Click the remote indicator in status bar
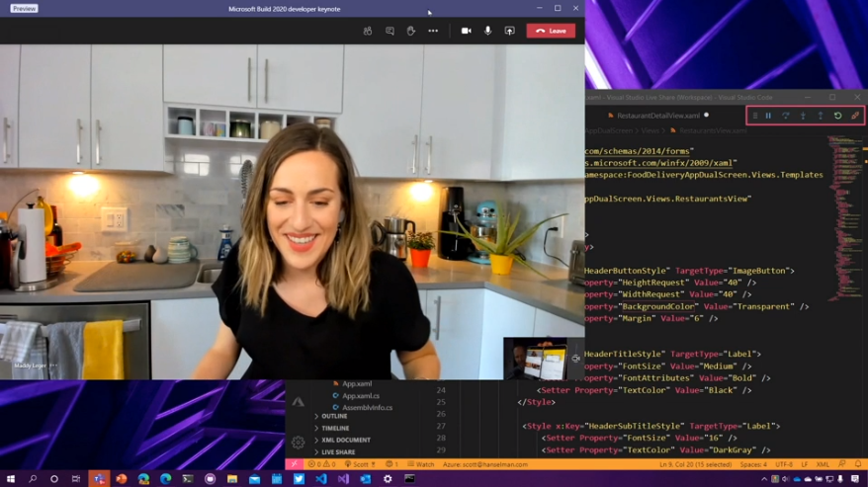 (x=294, y=464)
